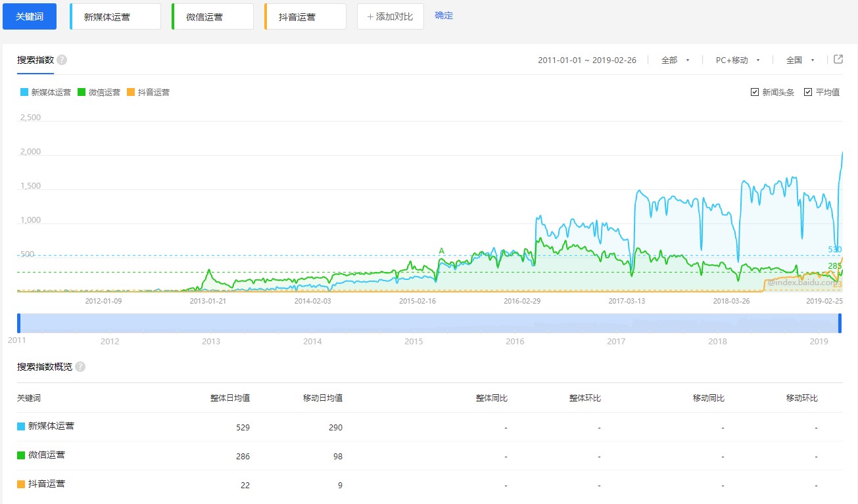
Task: Open help icon next to 搜索指数
Action: [62, 60]
